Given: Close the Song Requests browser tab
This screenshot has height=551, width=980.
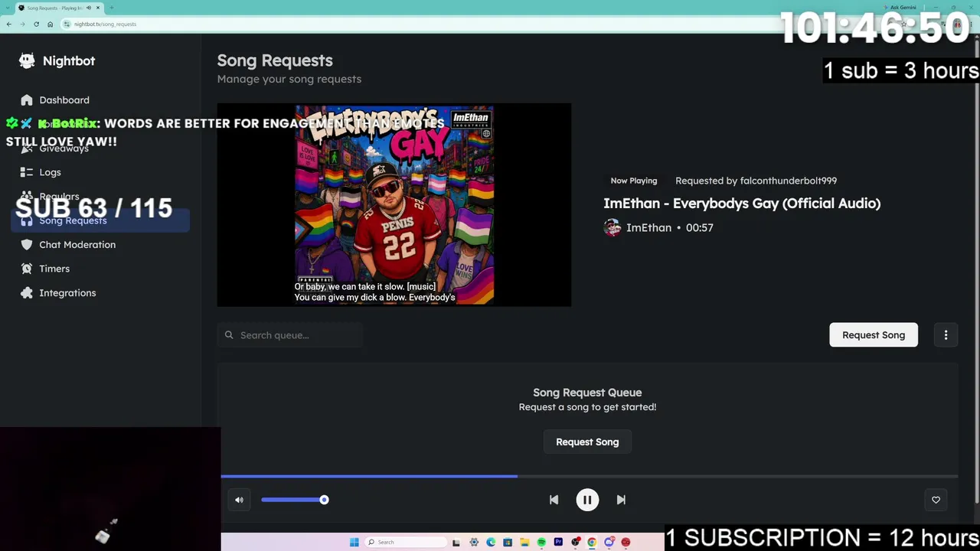Looking at the screenshot, I should pyautogui.click(x=99, y=8).
